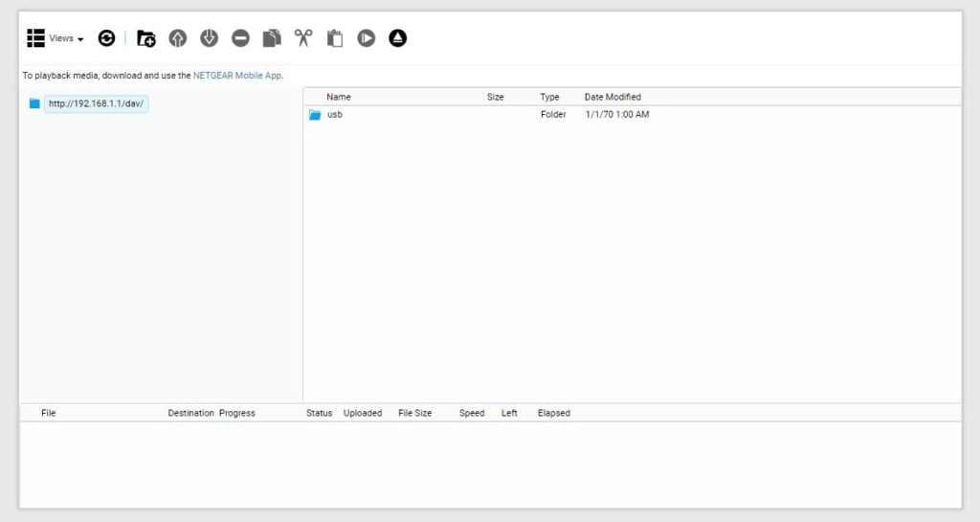
Task: Create a new folder with toolbar icon
Action: [x=145, y=38]
